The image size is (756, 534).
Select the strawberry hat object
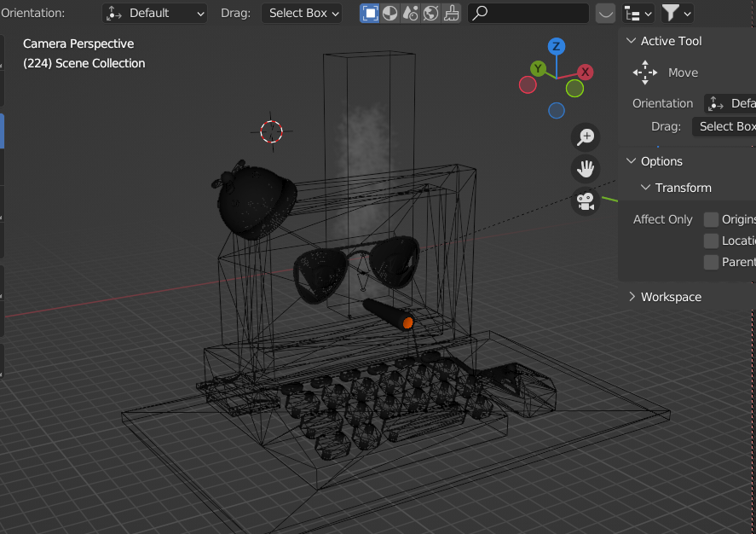click(254, 200)
